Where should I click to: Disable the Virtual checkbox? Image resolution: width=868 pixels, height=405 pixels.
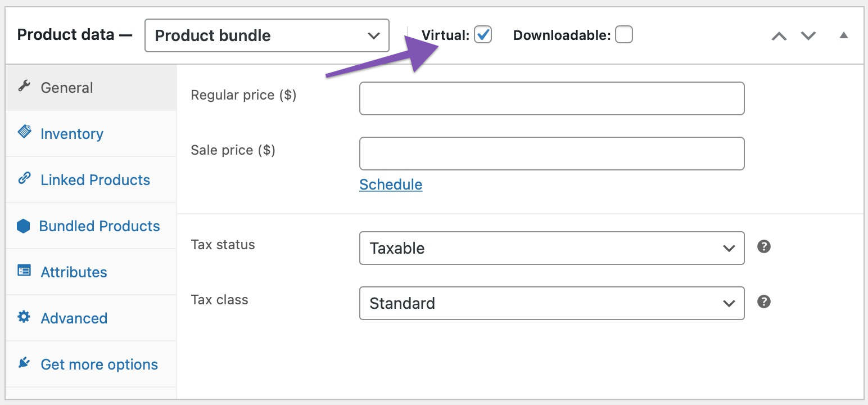pyautogui.click(x=482, y=34)
